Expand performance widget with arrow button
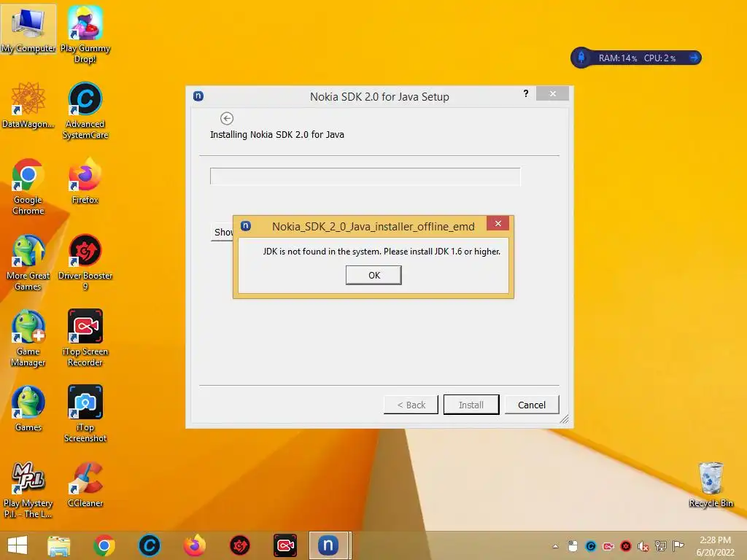 [694, 58]
